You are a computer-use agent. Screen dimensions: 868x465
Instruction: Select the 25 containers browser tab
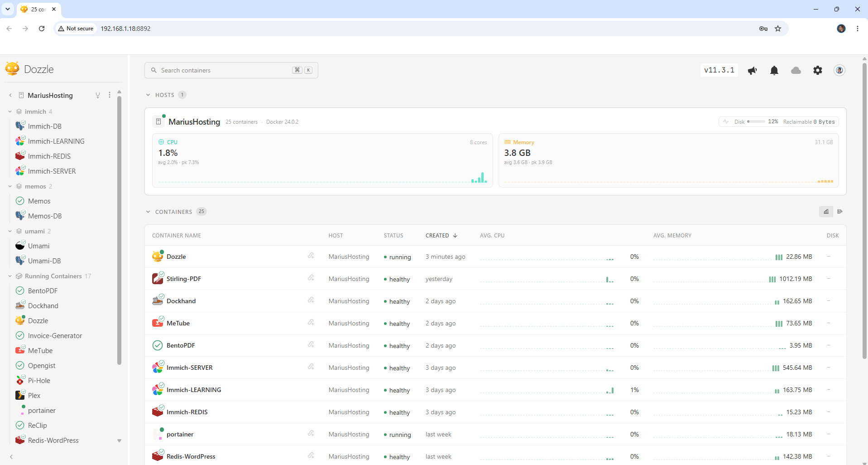pyautogui.click(x=38, y=9)
